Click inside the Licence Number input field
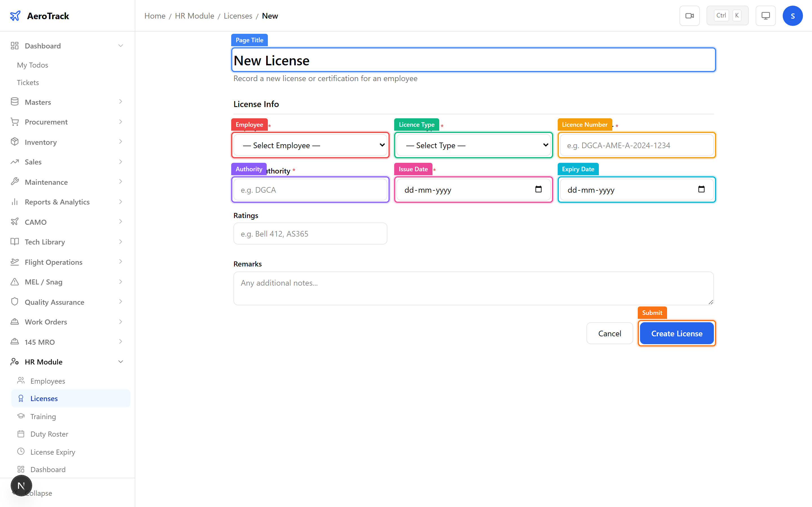This screenshot has height=507, width=812. (636, 145)
